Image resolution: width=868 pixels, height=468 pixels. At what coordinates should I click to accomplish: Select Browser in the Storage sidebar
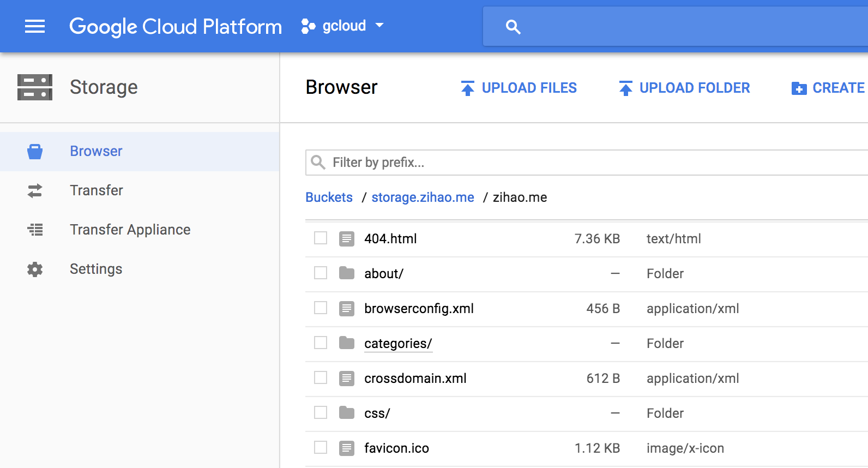click(x=140, y=152)
